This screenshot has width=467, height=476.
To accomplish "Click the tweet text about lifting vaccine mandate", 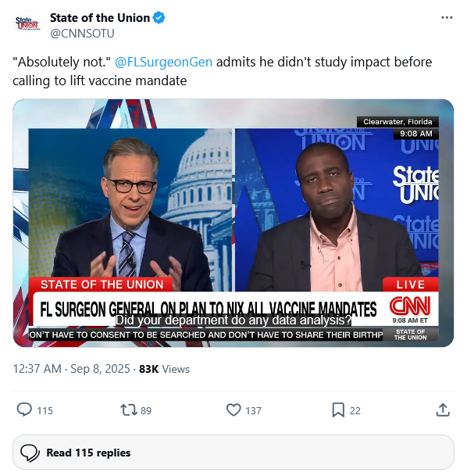I will click(223, 71).
